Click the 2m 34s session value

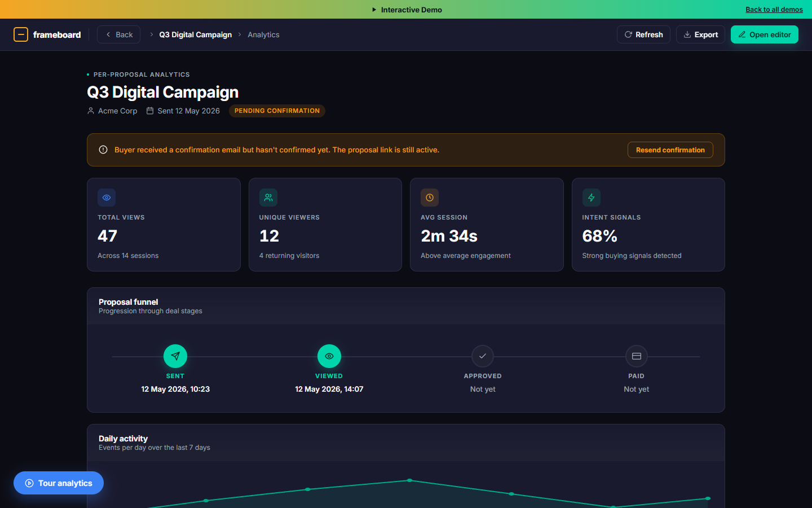[x=449, y=236]
